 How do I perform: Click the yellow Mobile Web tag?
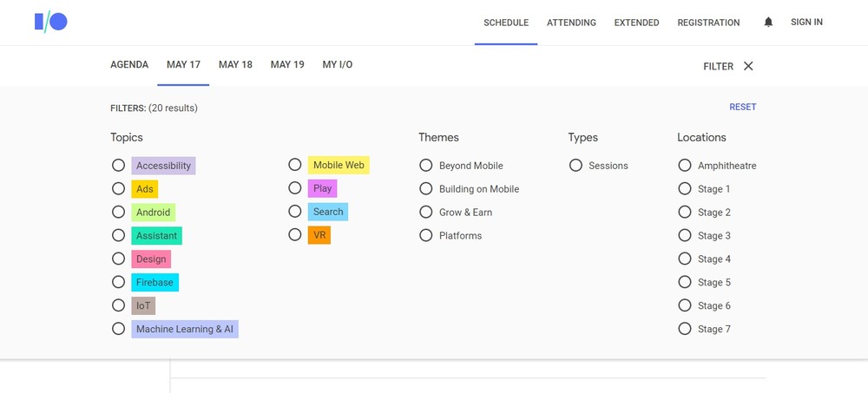(x=339, y=165)
